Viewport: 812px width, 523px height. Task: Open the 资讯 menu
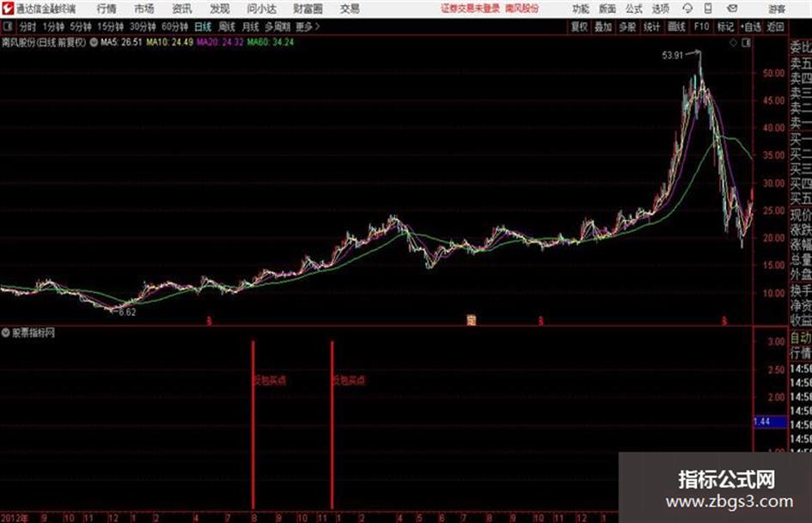pyautogui.click(x=182, y=9)
